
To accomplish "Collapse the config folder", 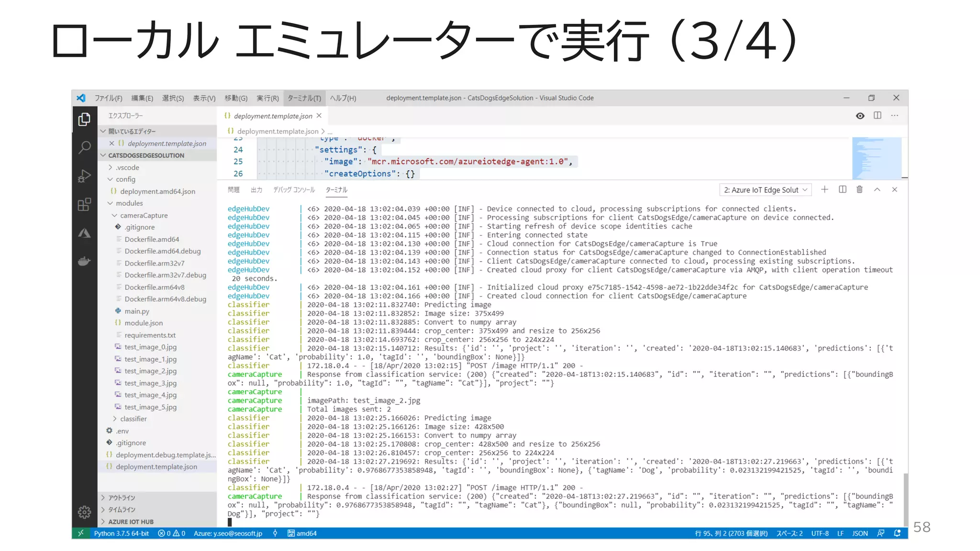I will click(125, 179).
